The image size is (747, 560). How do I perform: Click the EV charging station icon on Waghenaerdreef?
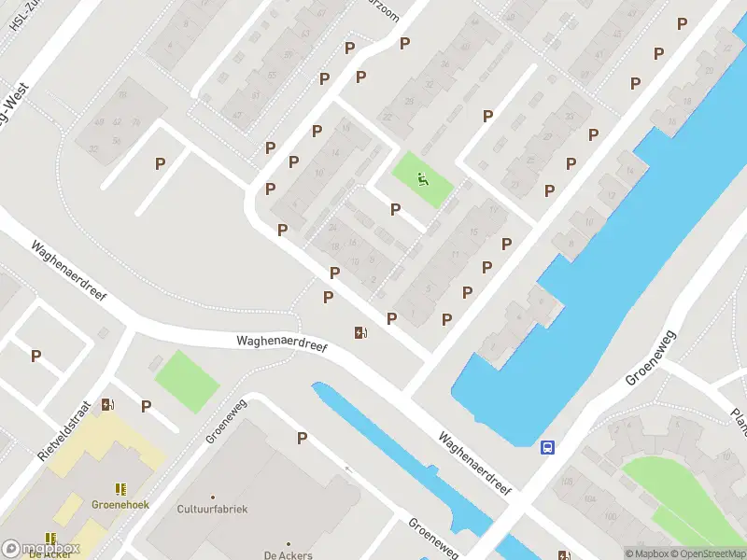click(360, 332)
